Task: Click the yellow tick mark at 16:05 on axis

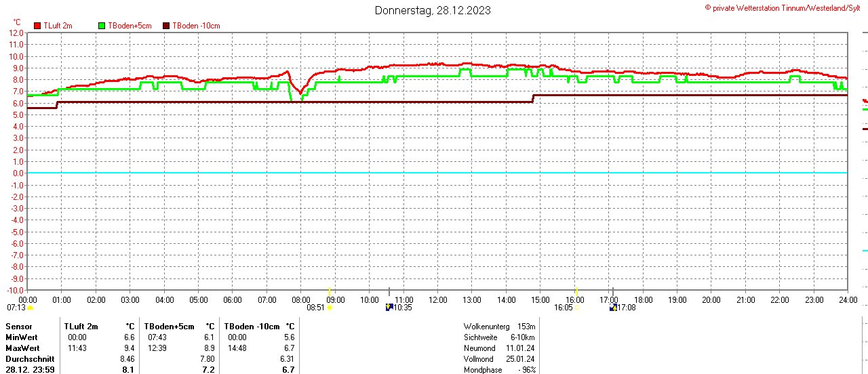Action: 576,290
